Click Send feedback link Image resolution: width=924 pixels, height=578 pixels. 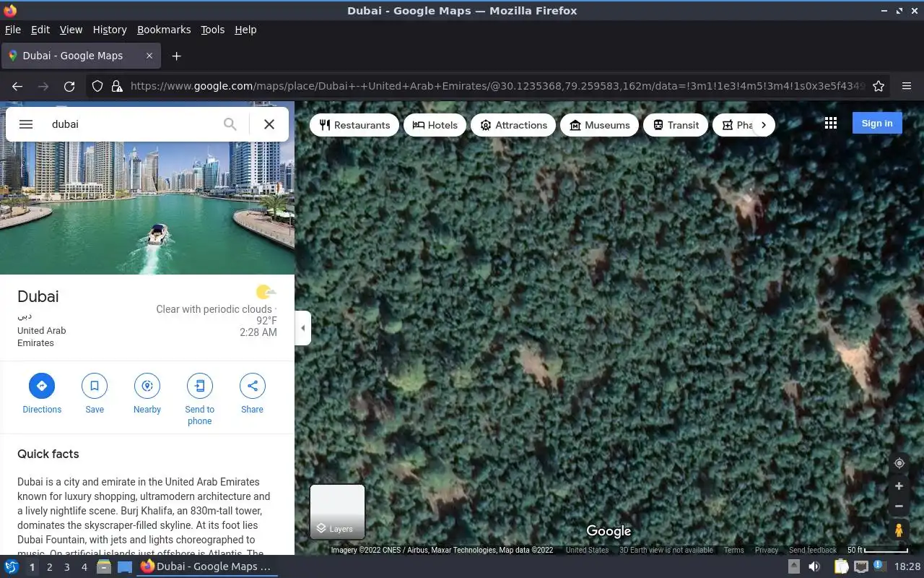[813, 550]
